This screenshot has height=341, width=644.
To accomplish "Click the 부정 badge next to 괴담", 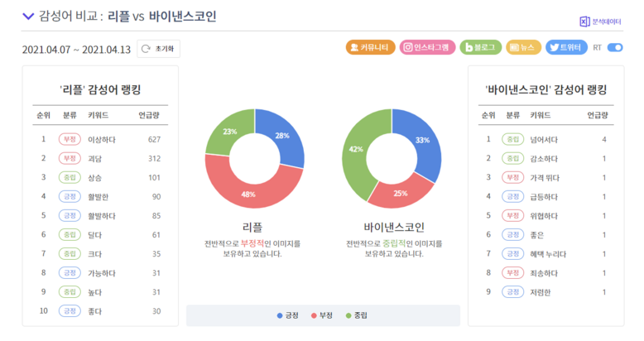I will [x=70, y=158].
